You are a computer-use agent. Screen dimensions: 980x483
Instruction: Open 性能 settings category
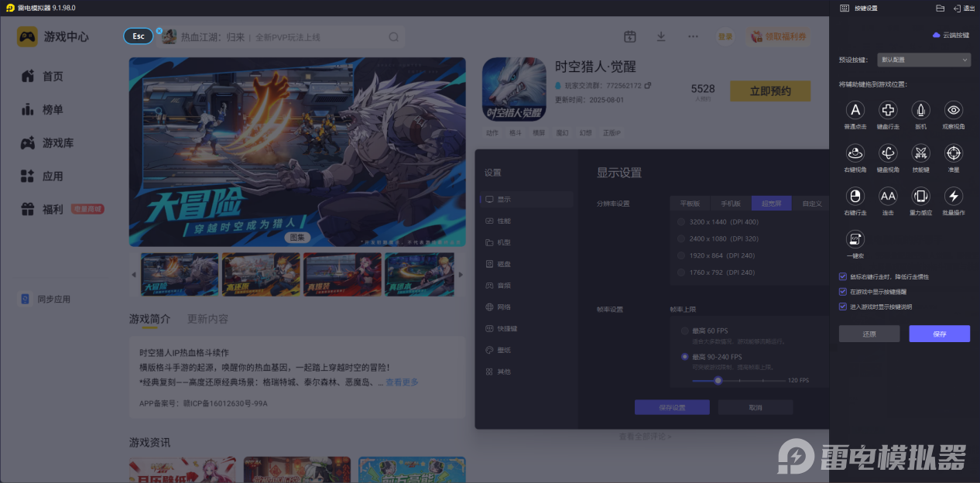coord(526,221)
